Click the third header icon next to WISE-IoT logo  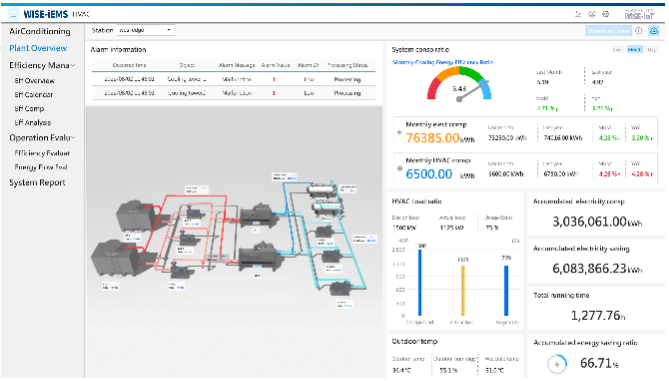point(605,14)
